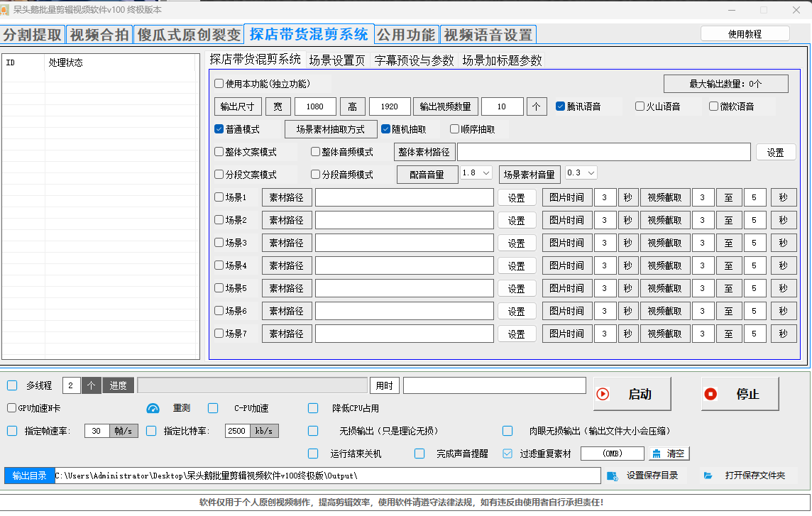This screenshot has height=516, width=812.
Task: Select the 字幕预设与参数 sub-tab
Action: [414, 61]
